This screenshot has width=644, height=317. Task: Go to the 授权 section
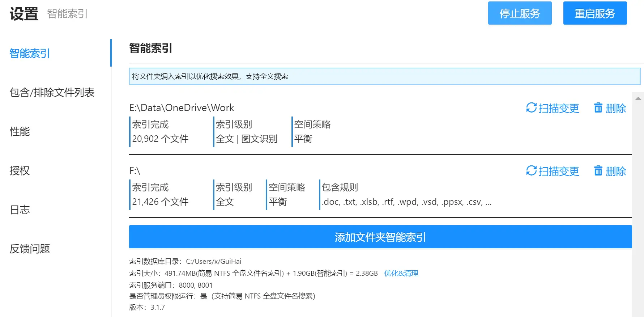(x=20, y=171)
